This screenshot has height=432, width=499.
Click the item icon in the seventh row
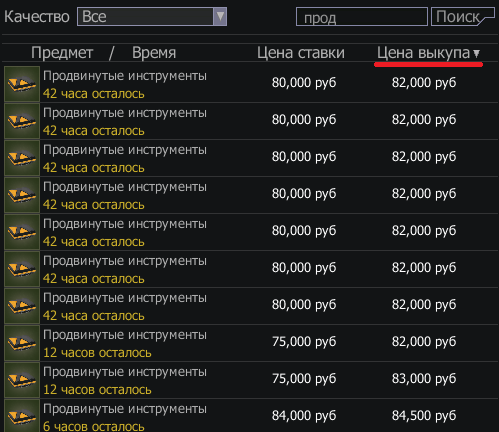tap(22, 306)
